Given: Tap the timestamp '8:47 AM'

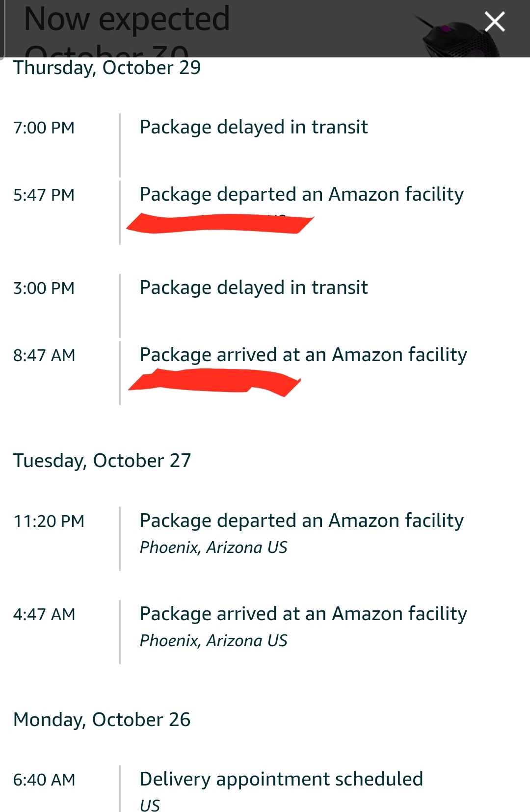Looking at the screenshot, I should pyautogui.click(x=44, y=354).
